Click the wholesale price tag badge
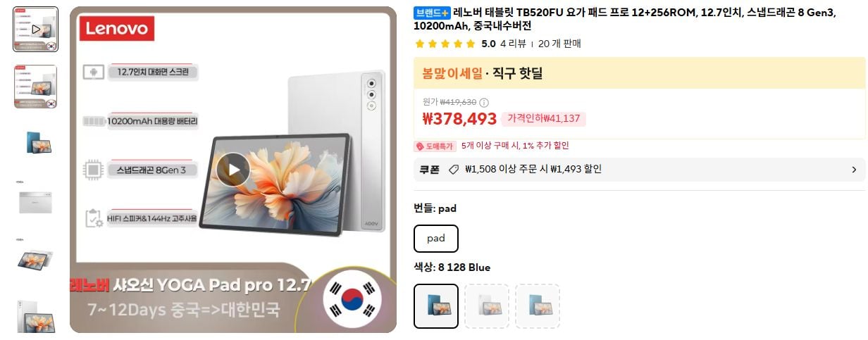This screenshot has height=340, width=868. (435, 146)
